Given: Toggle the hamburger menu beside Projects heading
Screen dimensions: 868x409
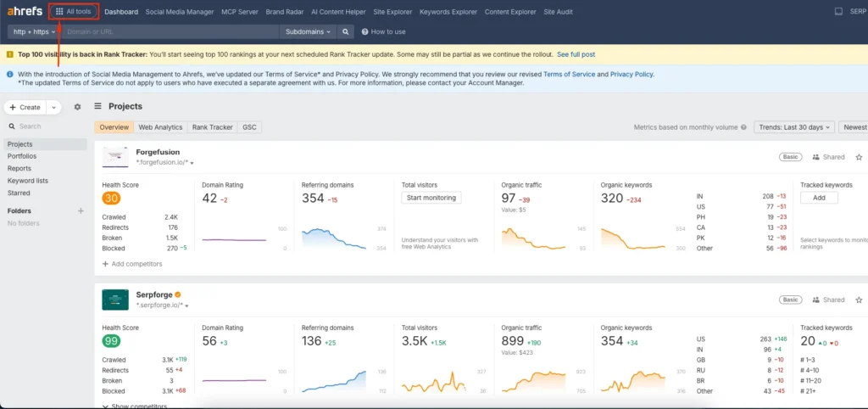Looking at the screenshot, I should tap(98, 107).
